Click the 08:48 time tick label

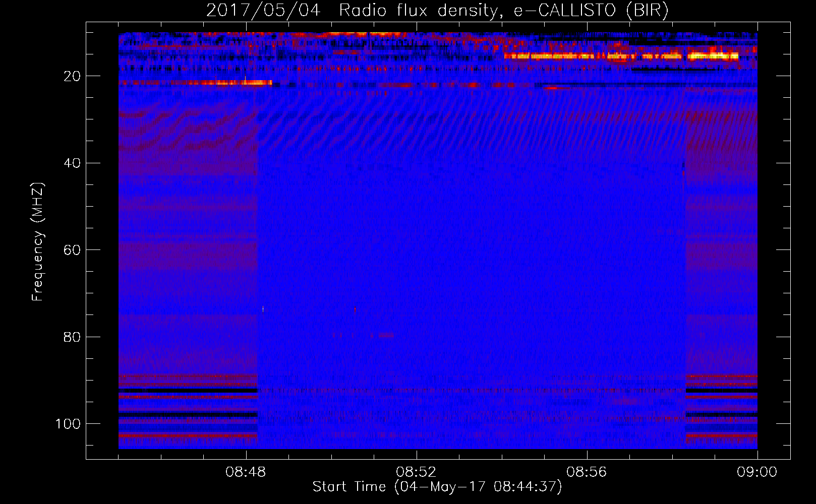click(246, 472)
